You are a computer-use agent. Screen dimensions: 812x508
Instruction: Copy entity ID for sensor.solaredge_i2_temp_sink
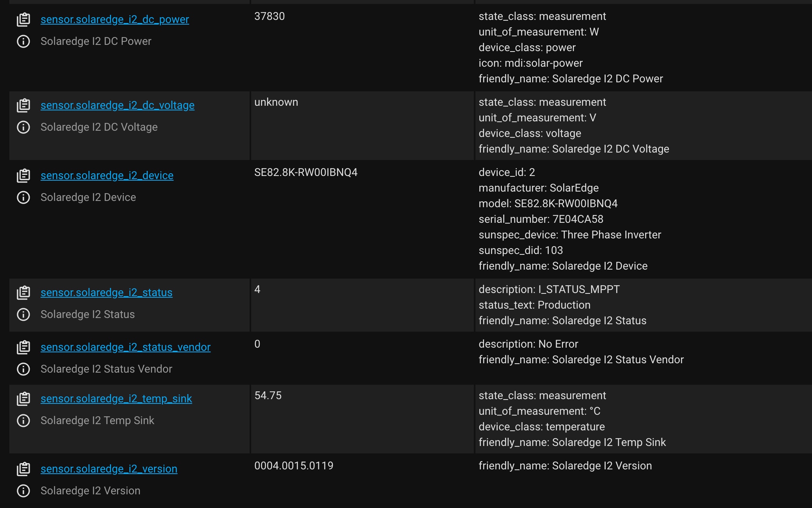pyautogui.click(x=24, y=398)
